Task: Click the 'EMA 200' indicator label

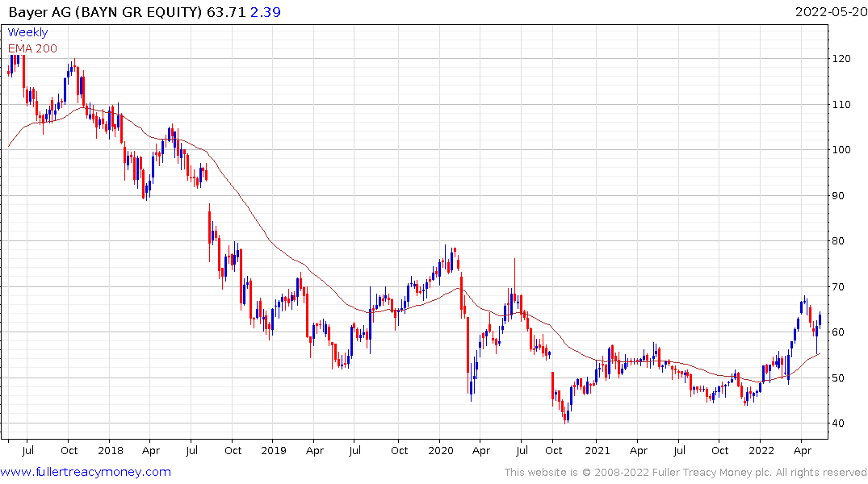Action: pyautogui.click(x=32, y=48)
